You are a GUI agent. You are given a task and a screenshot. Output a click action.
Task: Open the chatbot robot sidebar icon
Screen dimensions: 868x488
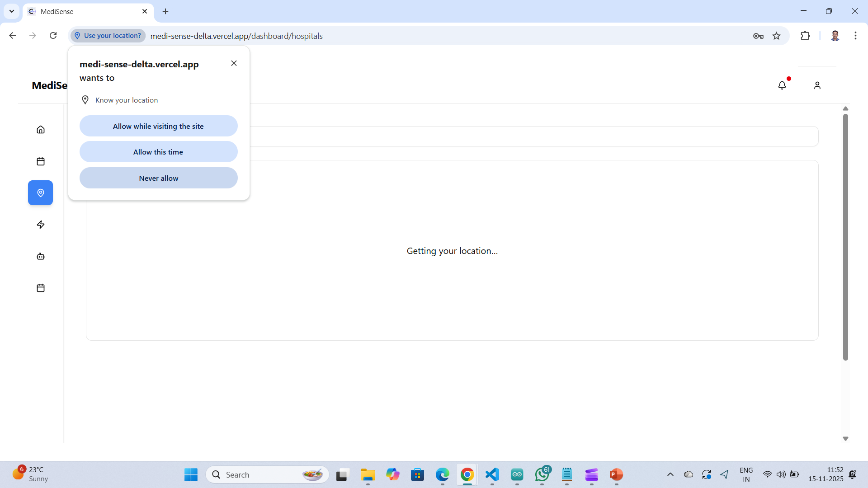[41, 256]
